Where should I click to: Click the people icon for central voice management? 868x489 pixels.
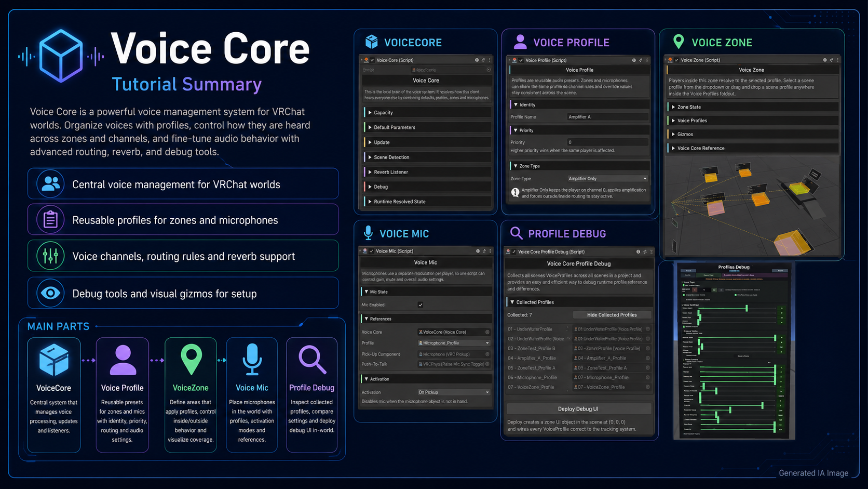50,184
